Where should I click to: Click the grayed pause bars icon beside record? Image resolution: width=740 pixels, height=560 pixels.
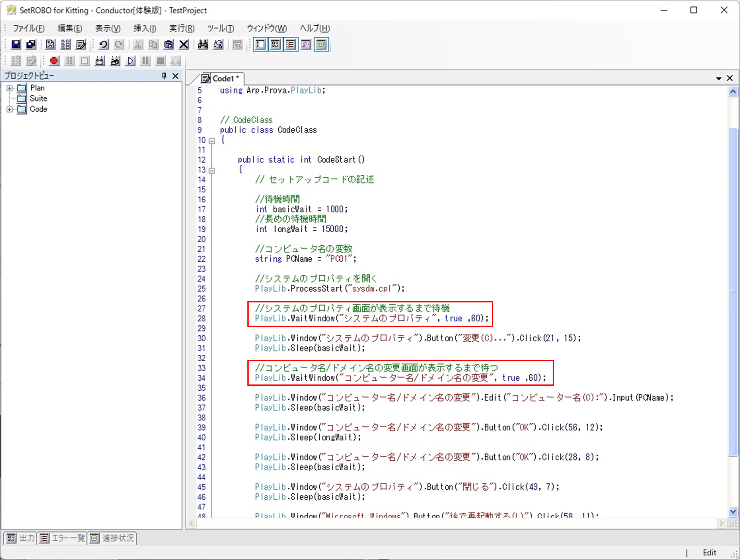(69, 61)
